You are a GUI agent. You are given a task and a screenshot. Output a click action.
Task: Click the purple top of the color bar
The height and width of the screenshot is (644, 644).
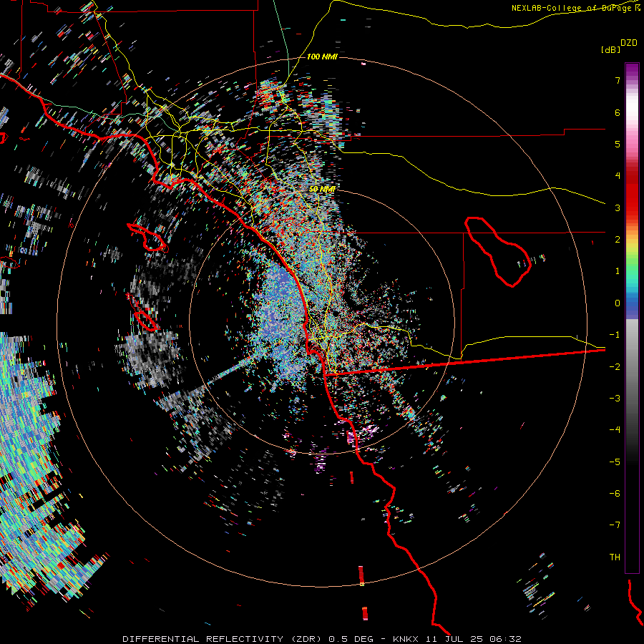click(632, 70)
